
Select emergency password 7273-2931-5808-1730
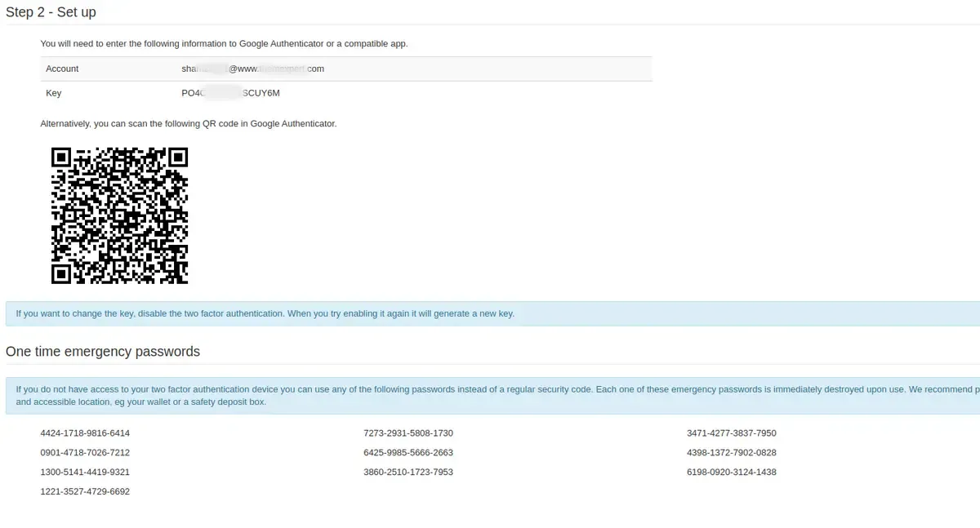click(408, 433)
